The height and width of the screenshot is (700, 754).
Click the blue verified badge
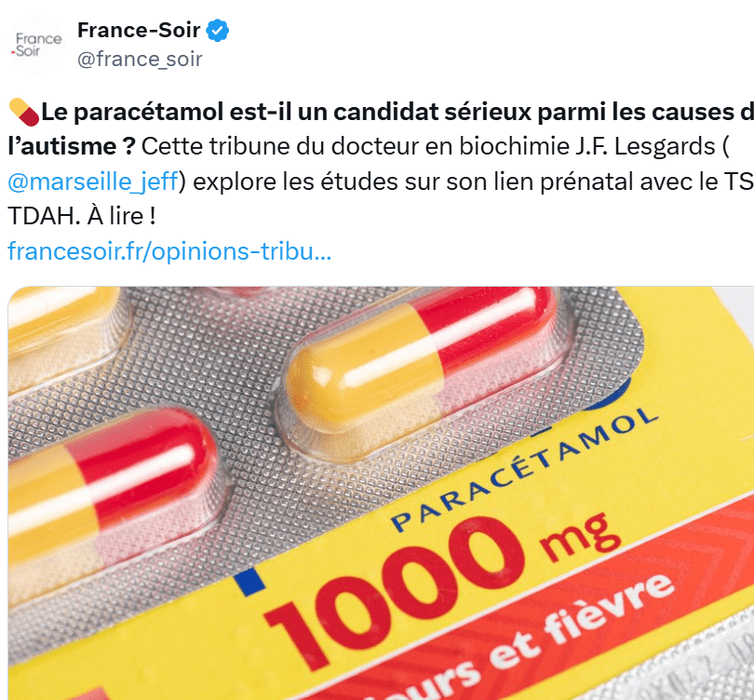pos(218,31)
